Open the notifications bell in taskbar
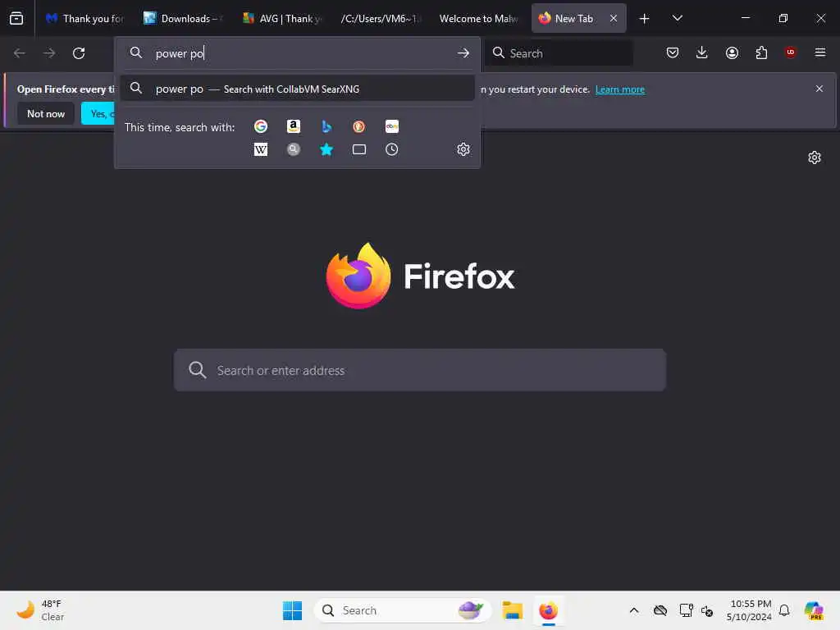840x630 pixels. (784, 610)
